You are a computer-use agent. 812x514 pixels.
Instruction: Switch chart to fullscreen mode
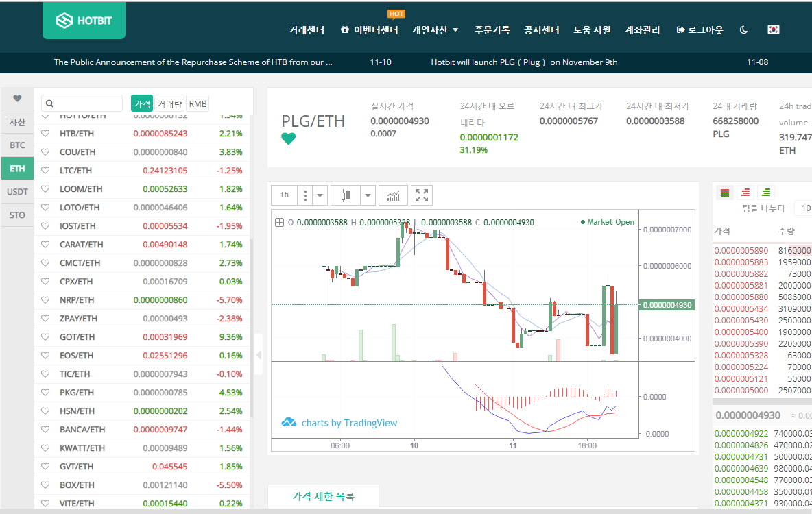click(x=422, y=195)
